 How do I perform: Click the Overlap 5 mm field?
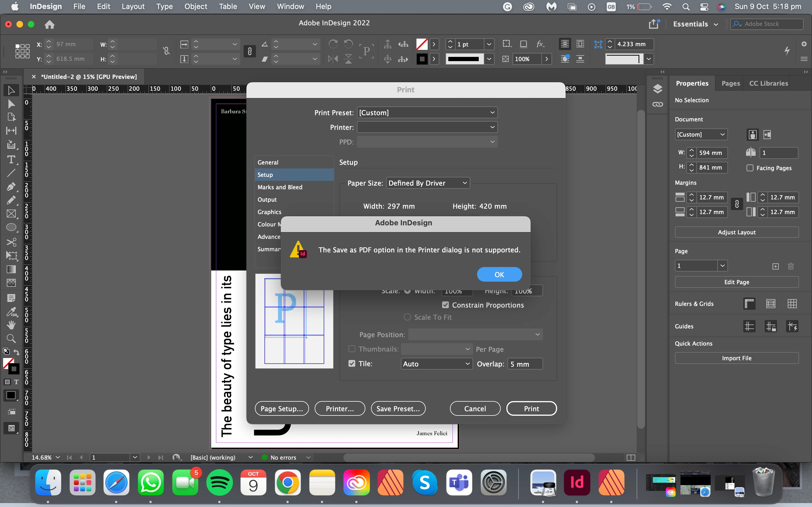pos(524,364)
